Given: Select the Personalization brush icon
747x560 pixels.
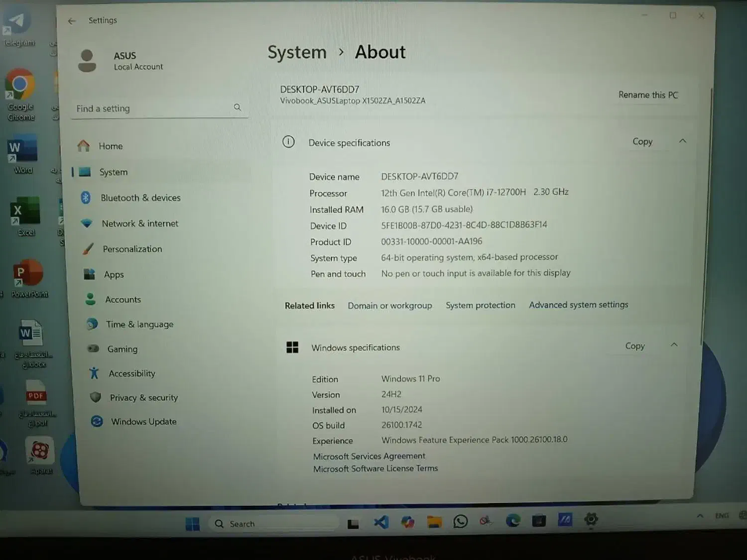Looking at the screenshot, I should click(x=88, y=249).
